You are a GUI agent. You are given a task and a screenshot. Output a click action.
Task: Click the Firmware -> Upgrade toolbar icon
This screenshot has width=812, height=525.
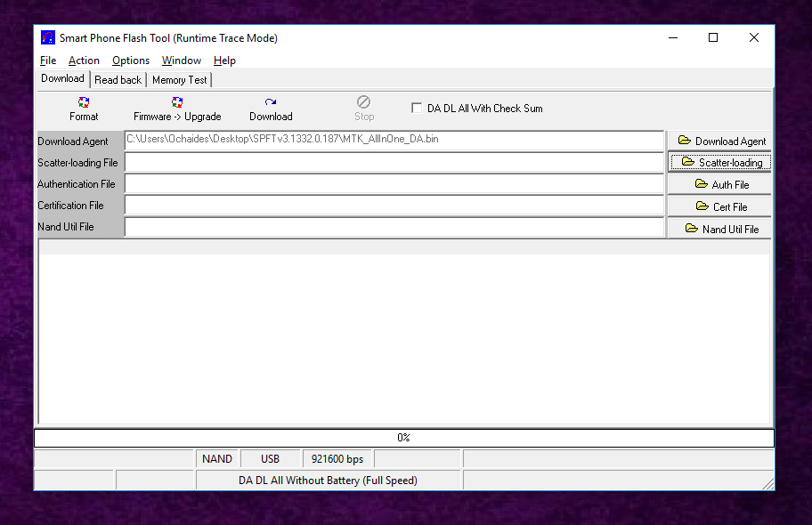tap(177, 102)
